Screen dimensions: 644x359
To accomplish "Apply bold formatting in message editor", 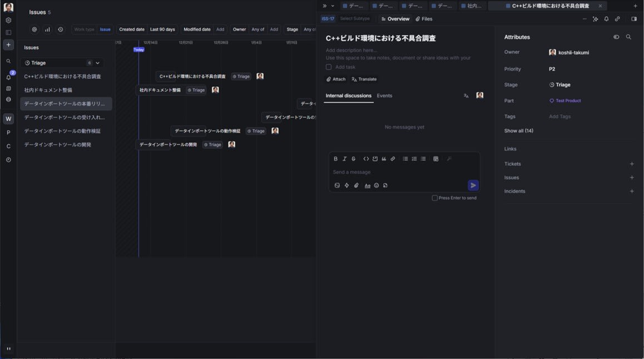I will coord(335,159).
